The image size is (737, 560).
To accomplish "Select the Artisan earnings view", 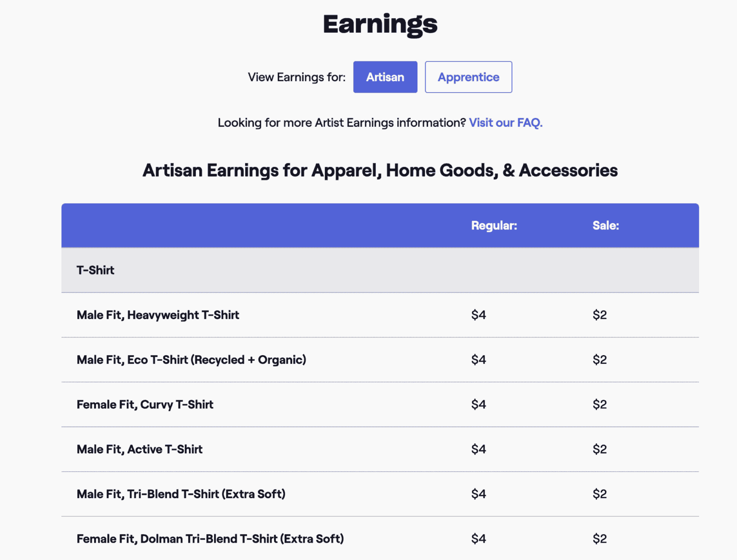I will (x=385, y=77).
